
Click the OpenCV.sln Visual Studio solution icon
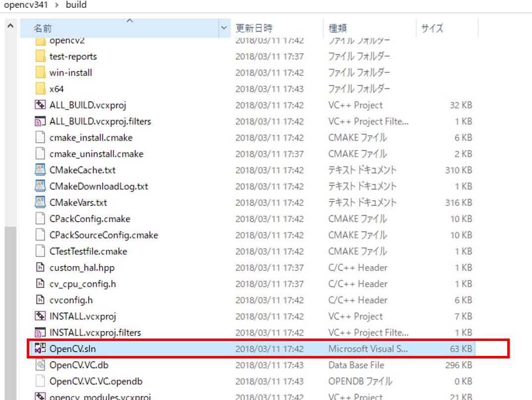[x=41, y=349]
